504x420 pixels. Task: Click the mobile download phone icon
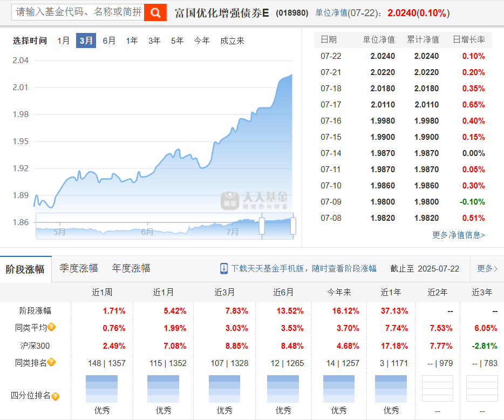224,268
